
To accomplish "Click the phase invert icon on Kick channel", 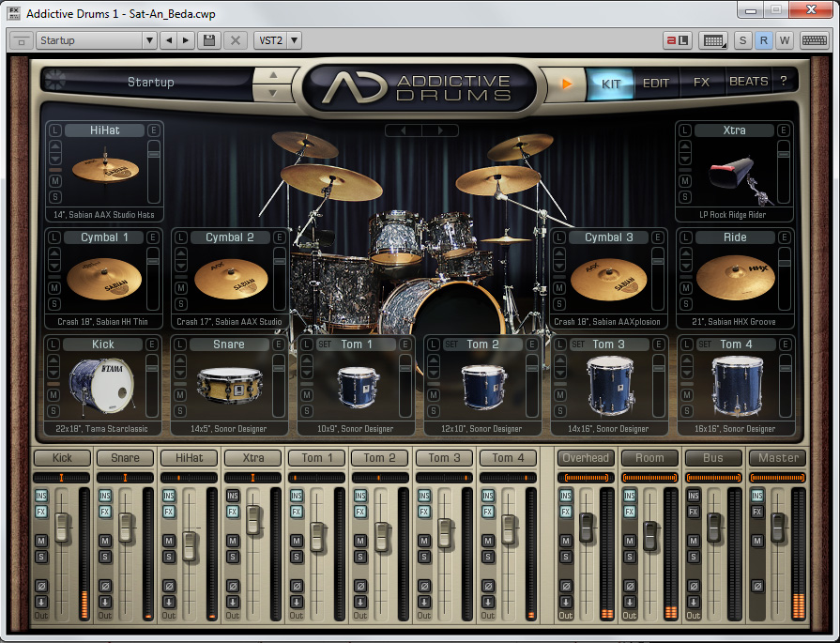I will 41,586.
